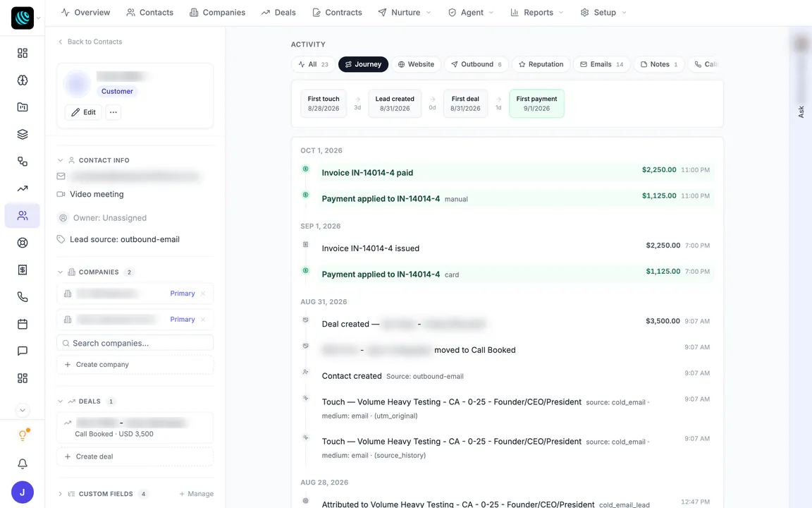Go to Companies in top navigation
Image resolution: width=812 pixels, height=508 pixels.
(x=218, y=13)
